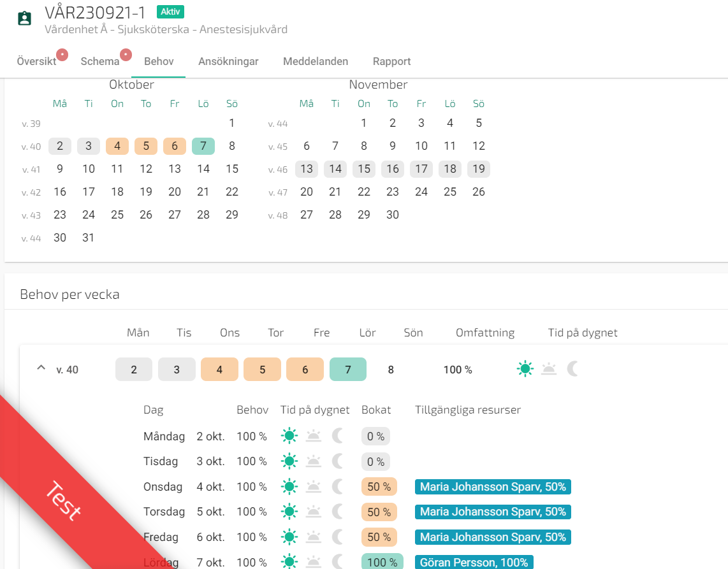Viewport: 728px width, 569px height.
Task: Open the Översikt tab
Action: [36, 61]
